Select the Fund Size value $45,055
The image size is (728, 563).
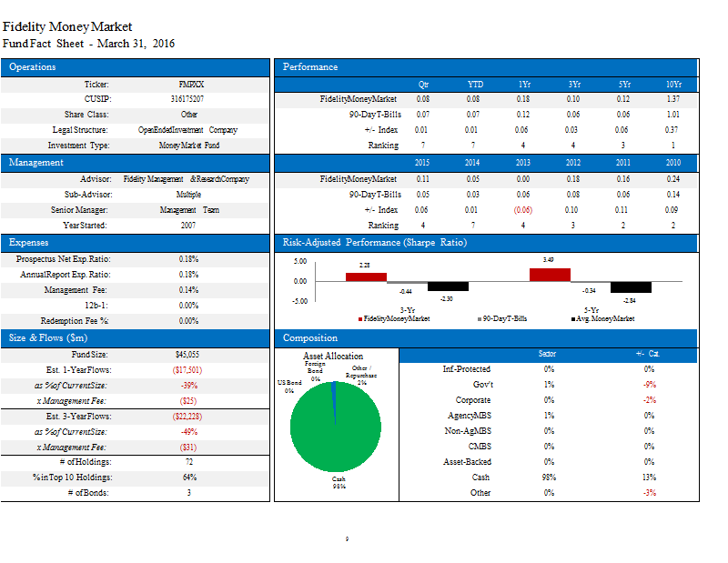(187, 355)
